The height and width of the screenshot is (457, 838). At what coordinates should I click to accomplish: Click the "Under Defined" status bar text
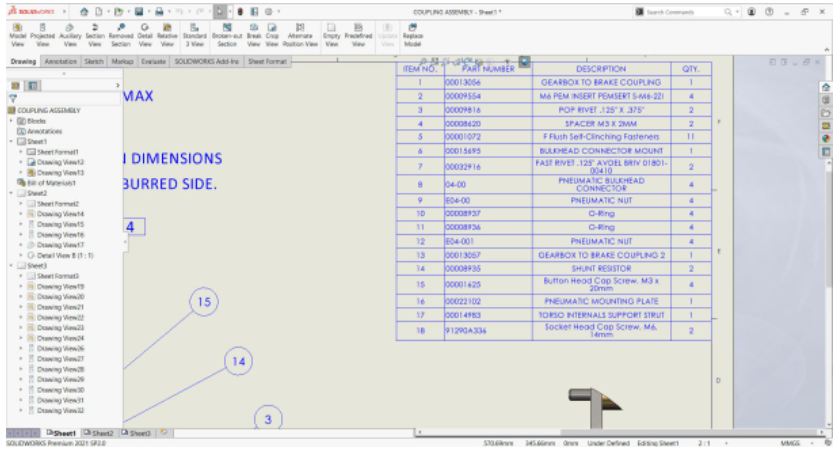[x=608, y=443]
